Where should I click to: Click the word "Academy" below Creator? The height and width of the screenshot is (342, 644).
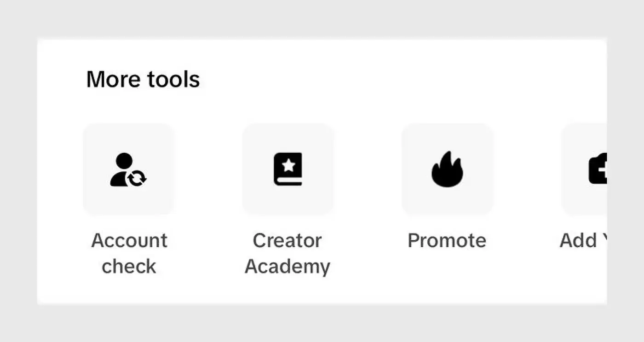287,267
